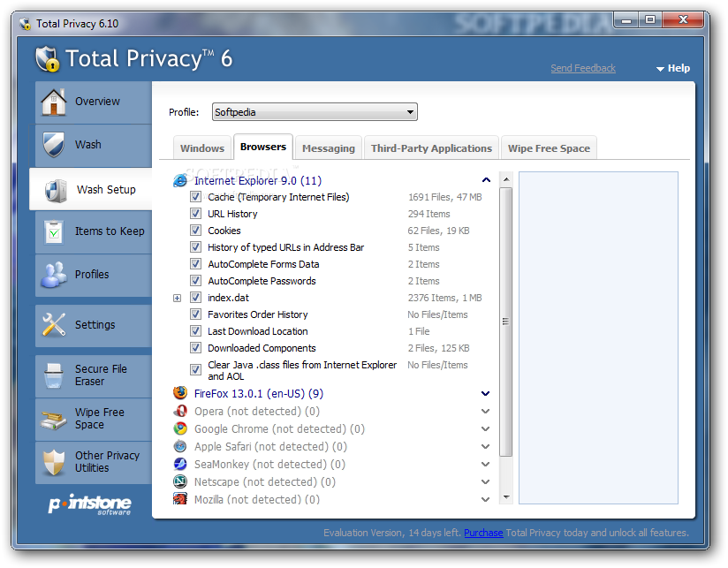Expand the index.dat tree plus box
The height and width of the screenshot is (568, 728).
point(177,298)
